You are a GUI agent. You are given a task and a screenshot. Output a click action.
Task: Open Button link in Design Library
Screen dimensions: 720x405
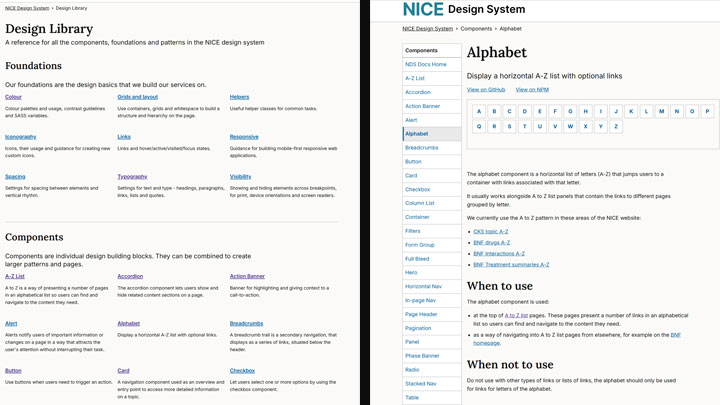click(x=13, y=371)
